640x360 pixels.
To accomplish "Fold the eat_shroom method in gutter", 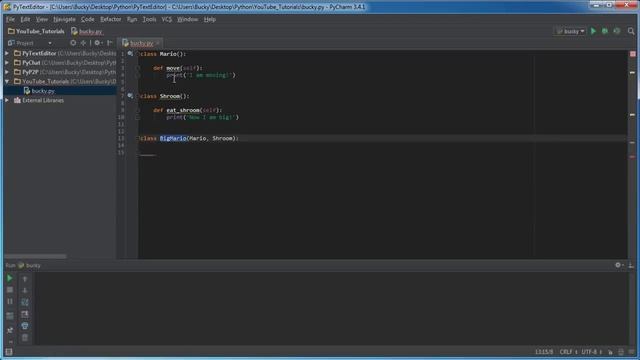I will pyautogui.click(x=138, y=110).
